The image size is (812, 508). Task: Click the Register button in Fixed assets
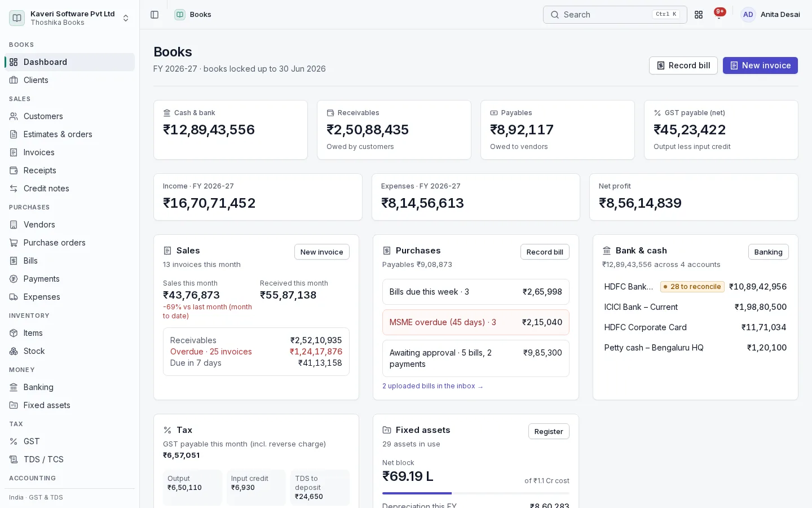[x=549, y=431]
